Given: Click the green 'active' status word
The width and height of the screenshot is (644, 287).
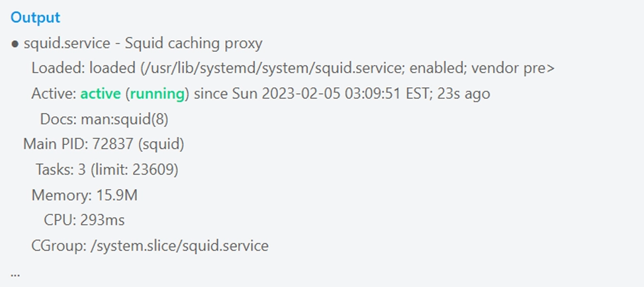Looking at the screenshot, I should click(x=101, y=94).
